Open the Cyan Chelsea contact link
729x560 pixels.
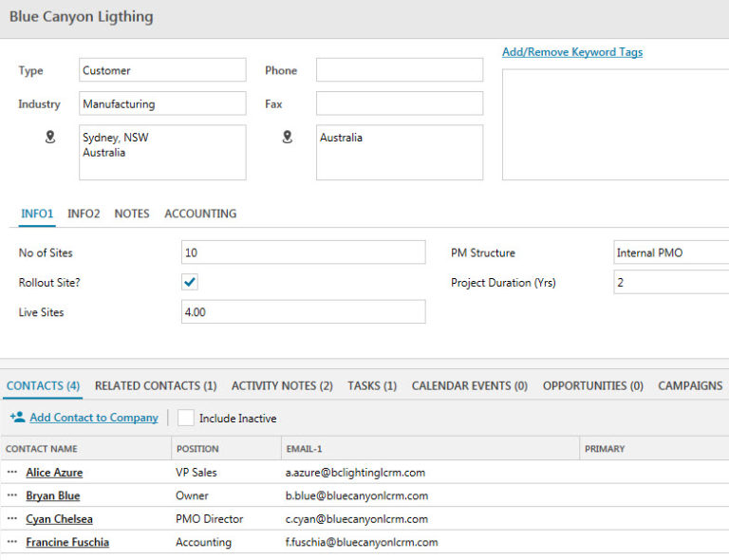tap(59, 518)
